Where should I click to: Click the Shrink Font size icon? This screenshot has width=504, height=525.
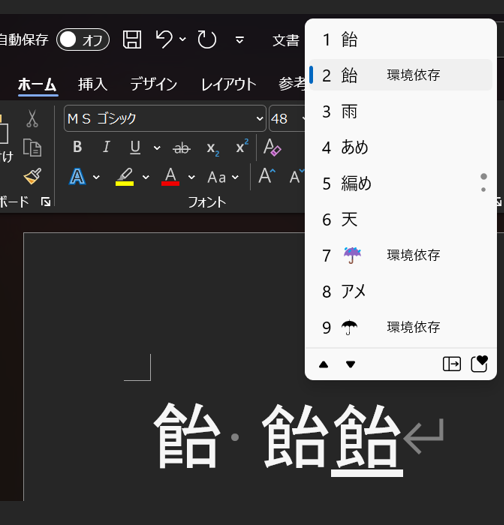click(297, 176)
